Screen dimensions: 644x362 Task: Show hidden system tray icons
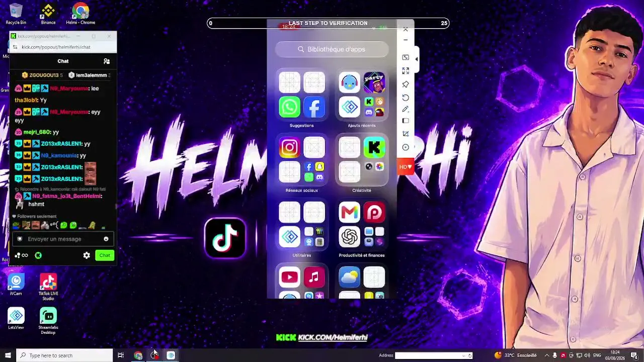pyautogui.click(x=547, y=355)
